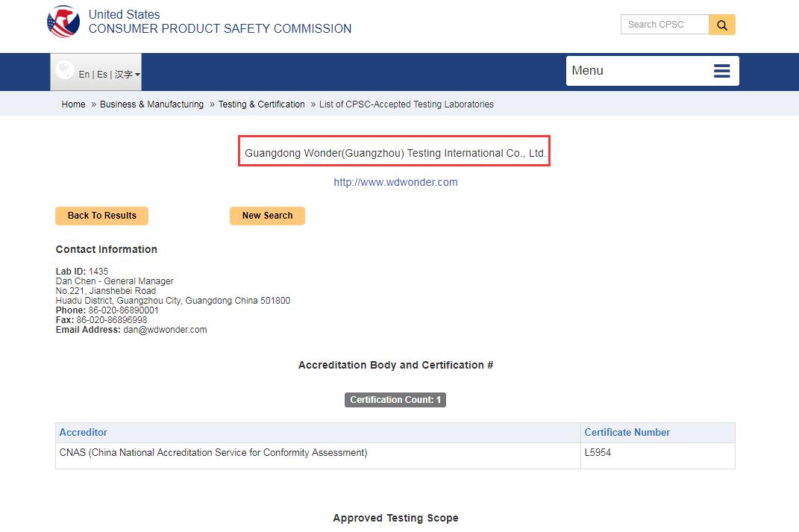Switch language to En
The height and width of the screenshot is (532, 799).
click(x=84, y=75)
